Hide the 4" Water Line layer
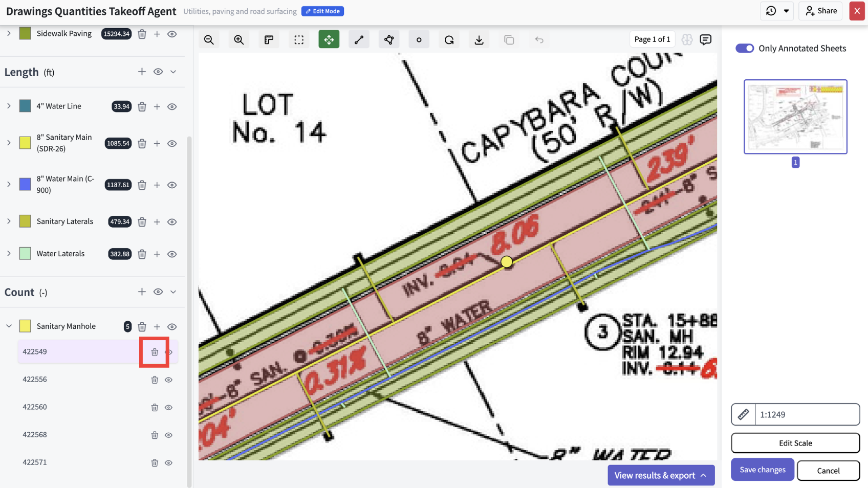 point(172,106)
